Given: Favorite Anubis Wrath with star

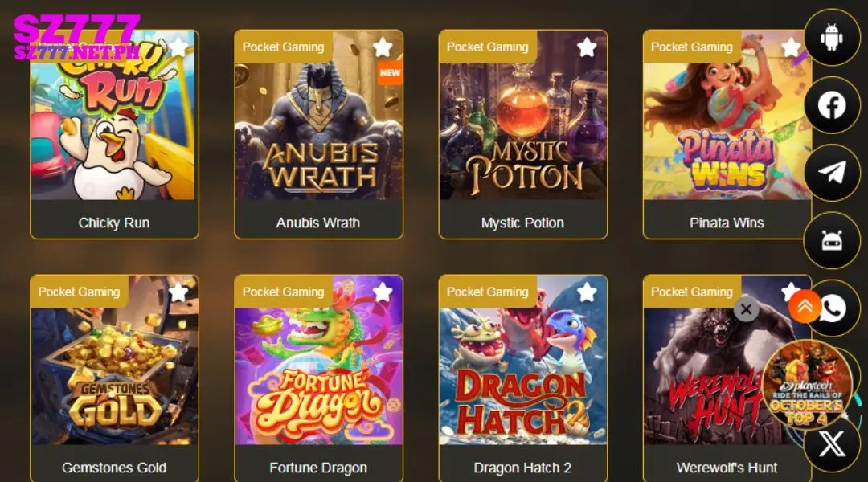Looking at the screenshot, I should pos(383,47).
